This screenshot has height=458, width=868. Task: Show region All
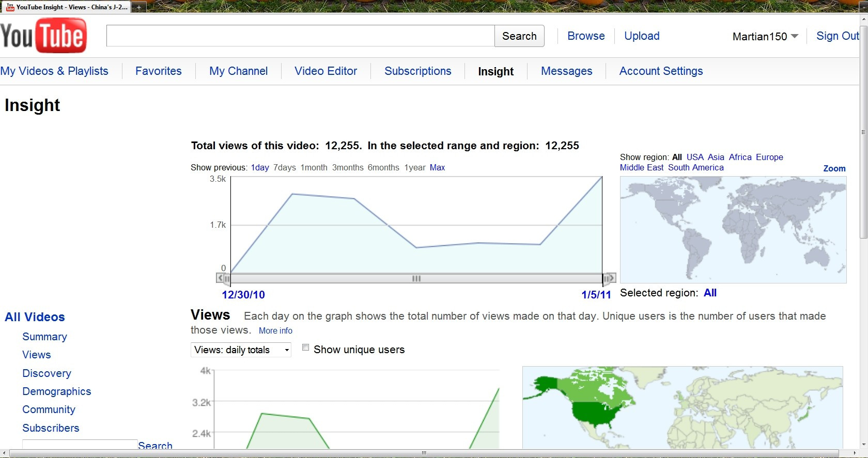point(677,157)
